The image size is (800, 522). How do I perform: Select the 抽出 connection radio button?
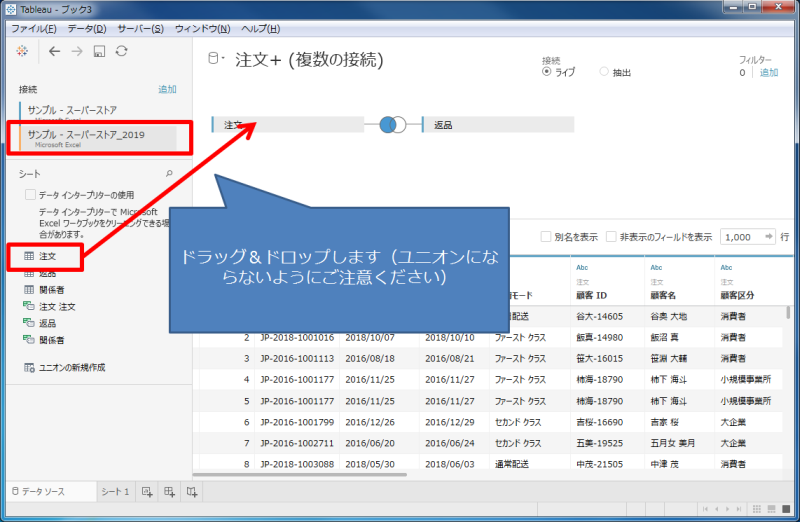click(x=604, y=71)
